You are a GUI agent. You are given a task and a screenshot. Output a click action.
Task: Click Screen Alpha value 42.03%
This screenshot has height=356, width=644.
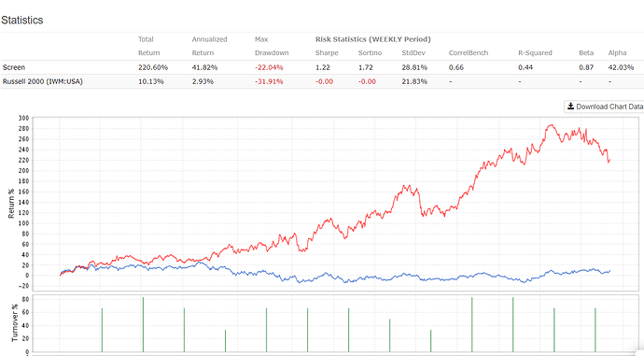621,67
